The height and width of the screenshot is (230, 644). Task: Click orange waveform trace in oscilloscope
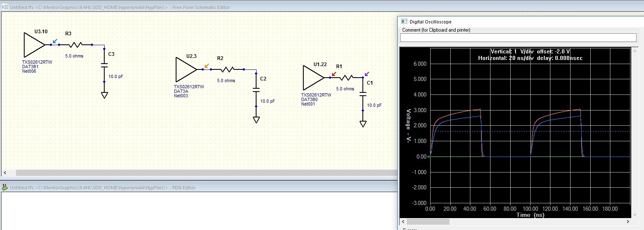tap(460, 113)
